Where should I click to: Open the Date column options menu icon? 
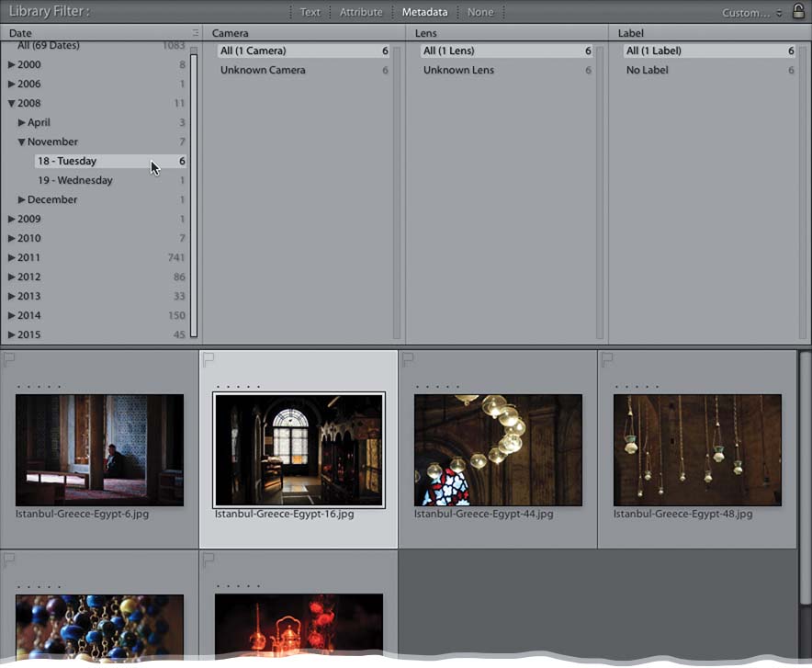[195, 33]
